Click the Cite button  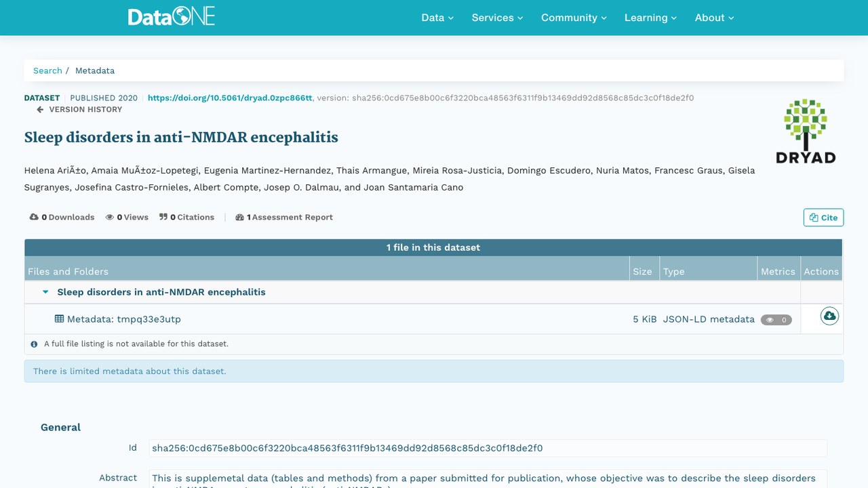(823, 217)
